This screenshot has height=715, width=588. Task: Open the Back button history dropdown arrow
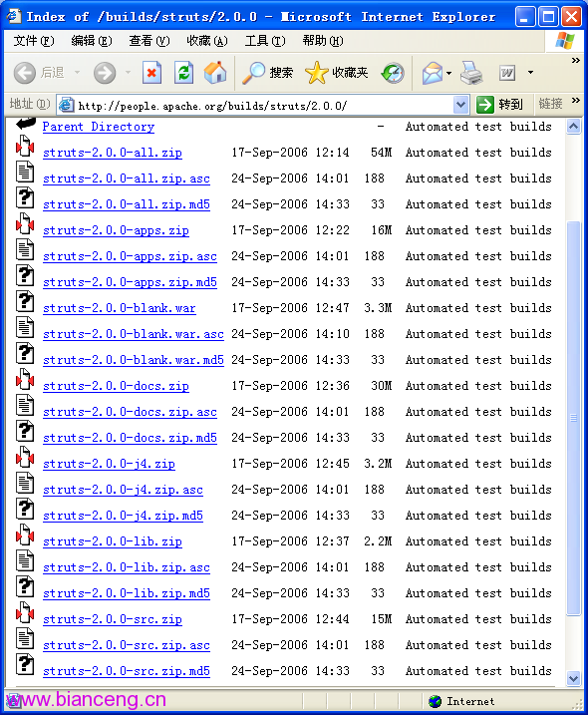[x=77, y=73]
